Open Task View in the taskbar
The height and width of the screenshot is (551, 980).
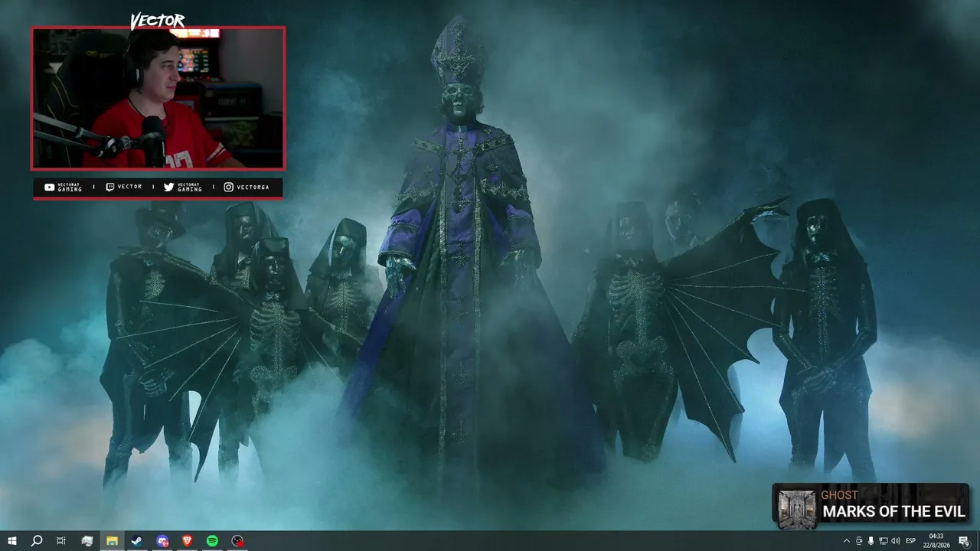(61, 541)
